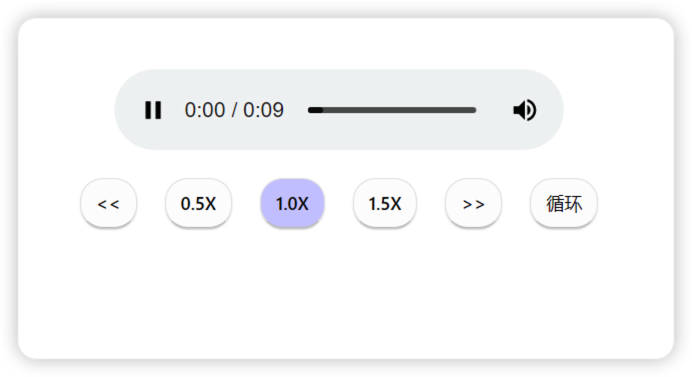Click the pause bars icon in the player
Viewport: 692px width, 377px height.
pyautogui.click(x=153, y=110)
